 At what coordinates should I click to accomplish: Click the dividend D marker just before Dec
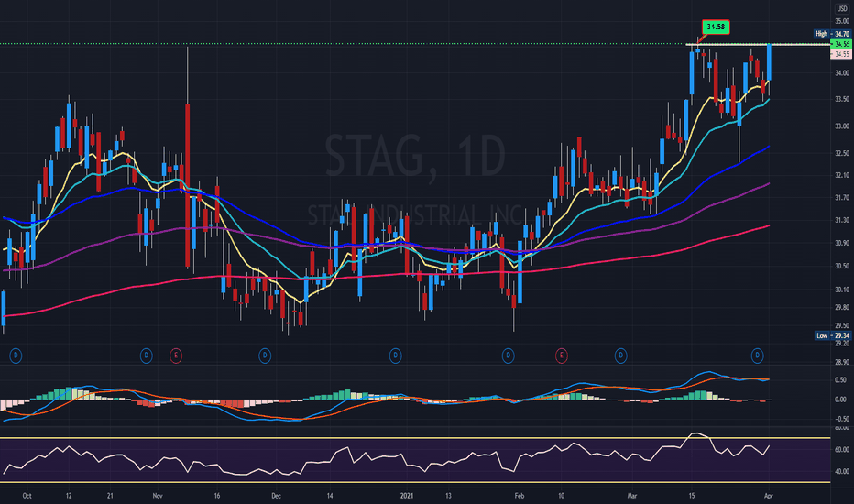tap(265, 356)
